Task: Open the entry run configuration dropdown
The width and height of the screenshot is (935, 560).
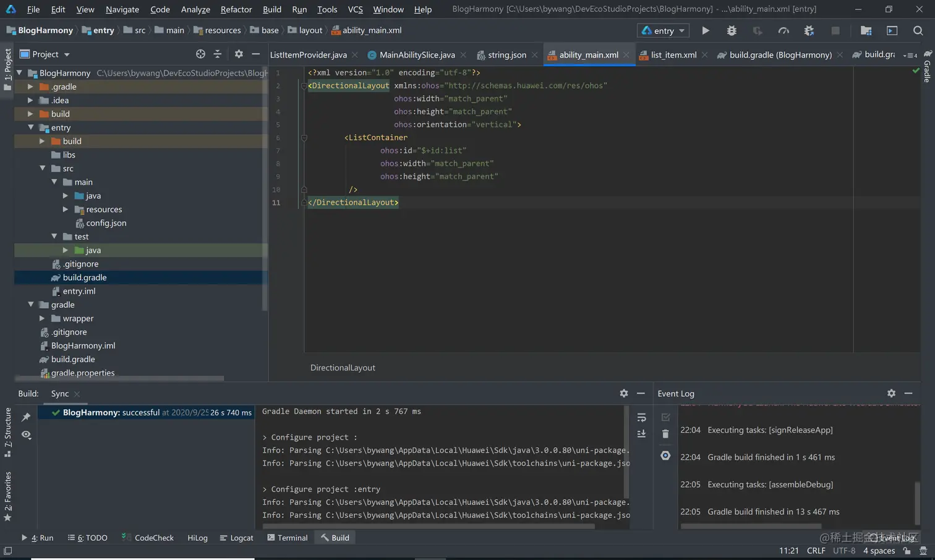Action: (664, 30)
